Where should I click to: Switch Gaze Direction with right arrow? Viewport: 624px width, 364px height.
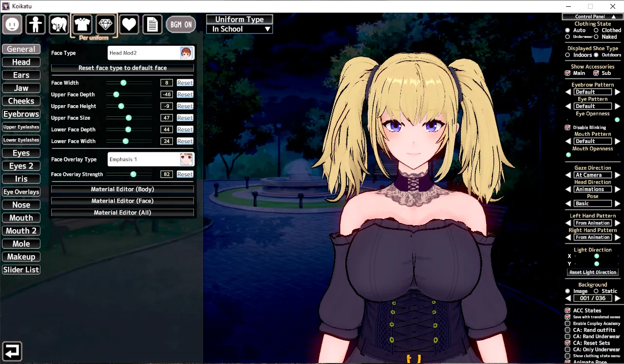tap(617, 175)
